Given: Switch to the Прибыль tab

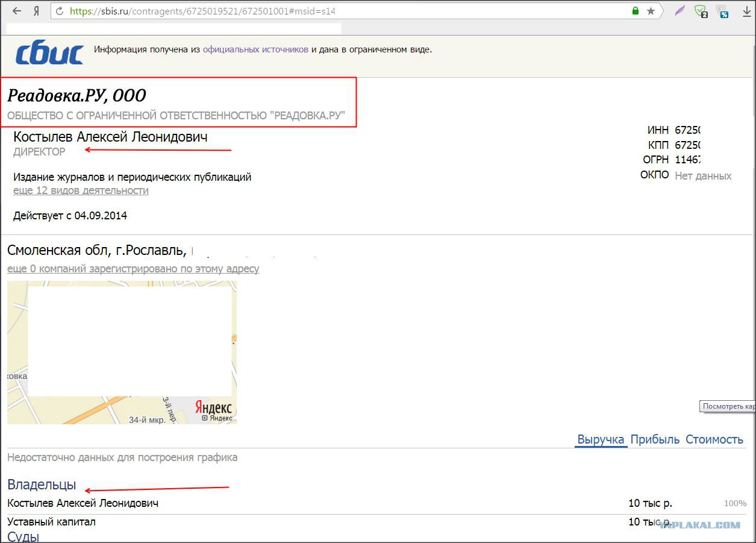Looking at the screenshot, I should point(655,439).
